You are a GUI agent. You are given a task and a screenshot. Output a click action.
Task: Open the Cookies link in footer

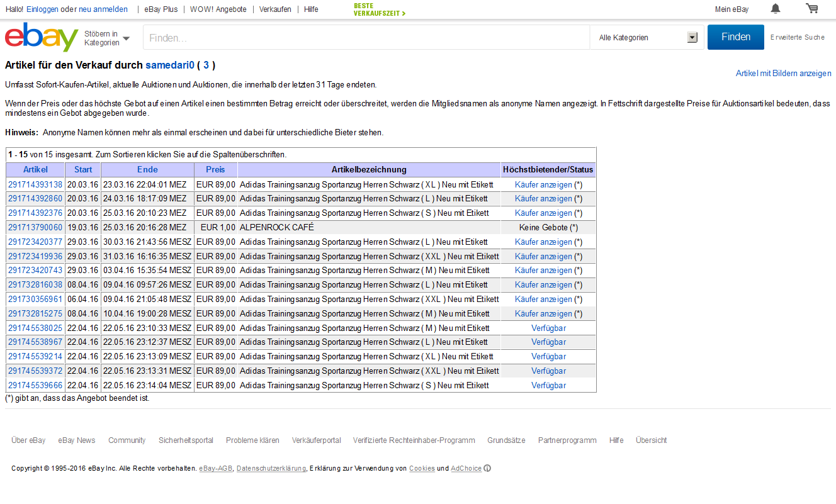click(422, 468)
